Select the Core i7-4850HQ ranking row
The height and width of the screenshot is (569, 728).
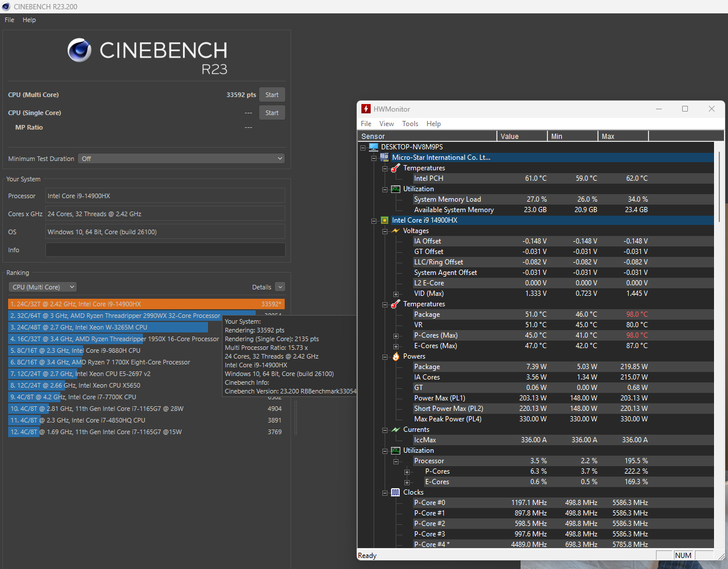pos(146,420)
